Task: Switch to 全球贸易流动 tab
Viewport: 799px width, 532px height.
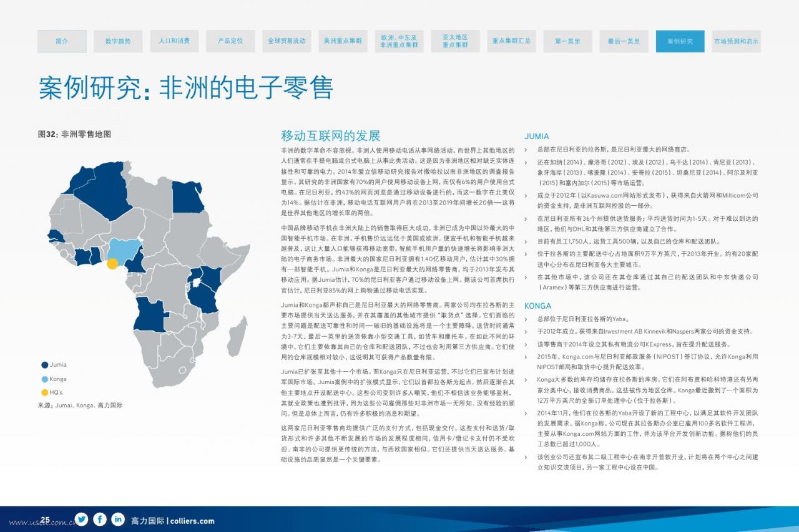Action: [x=287, y=41]
